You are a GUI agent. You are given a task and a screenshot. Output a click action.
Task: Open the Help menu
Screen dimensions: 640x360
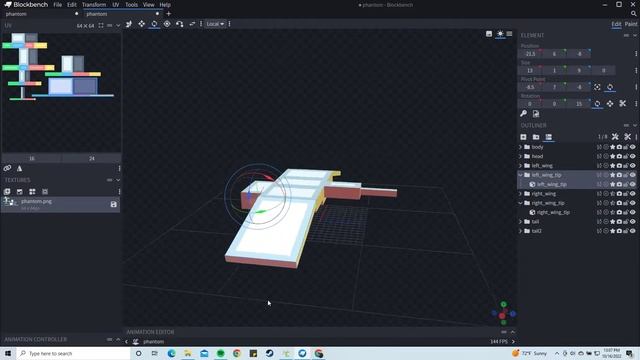pyautogui.click(x=165, y=5)
